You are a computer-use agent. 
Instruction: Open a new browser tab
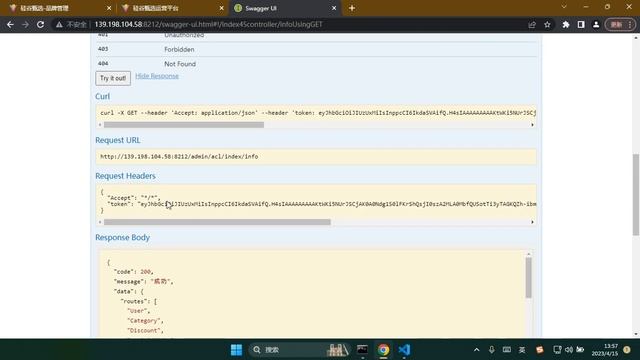(352, 8)
